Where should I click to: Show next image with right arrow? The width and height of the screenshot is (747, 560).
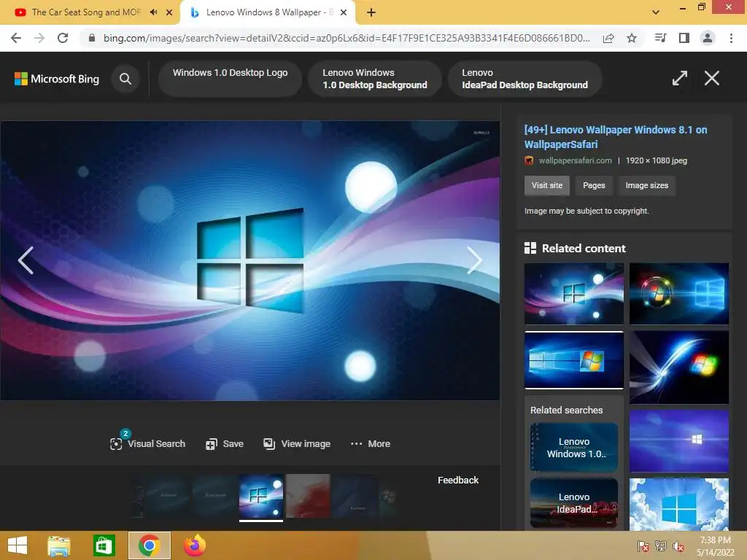[x=474, y=260]
